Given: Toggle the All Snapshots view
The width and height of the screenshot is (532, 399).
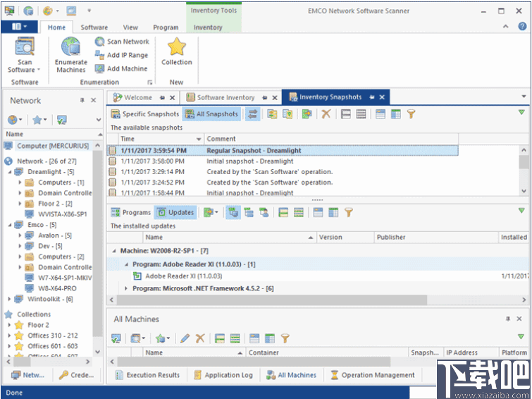Looking at the screenshot, I should (211, 114).
